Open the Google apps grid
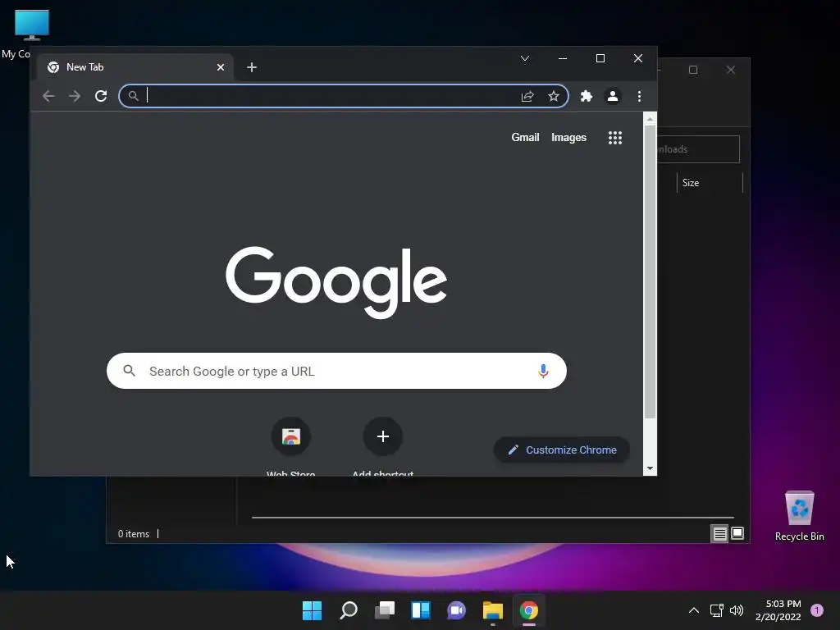840x630 pixels. (615, 138)
